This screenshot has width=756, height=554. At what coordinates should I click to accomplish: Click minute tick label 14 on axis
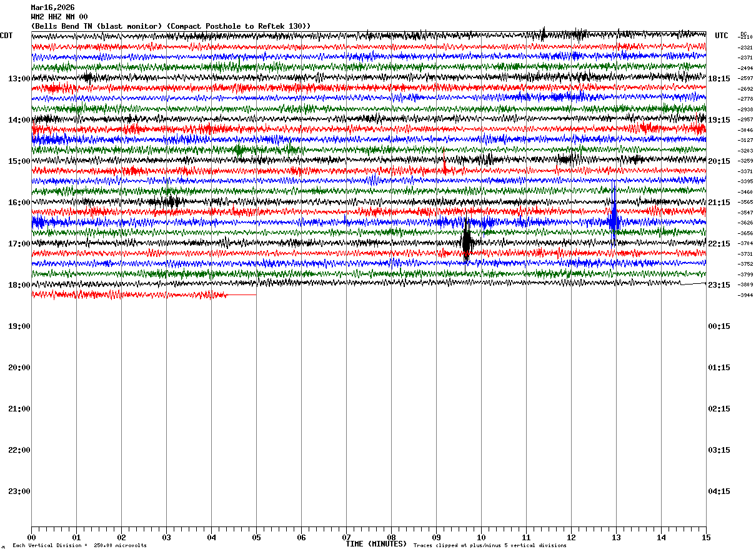[661, 538]
